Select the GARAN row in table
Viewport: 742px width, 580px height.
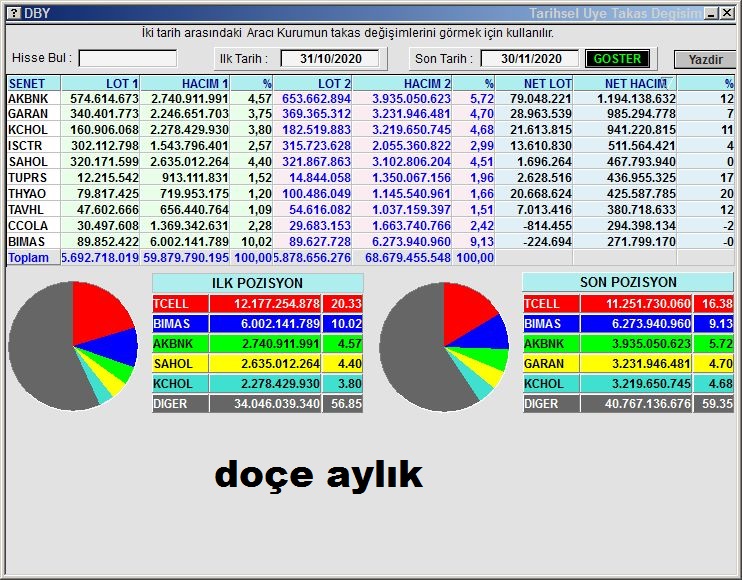(x=371, y=114)
